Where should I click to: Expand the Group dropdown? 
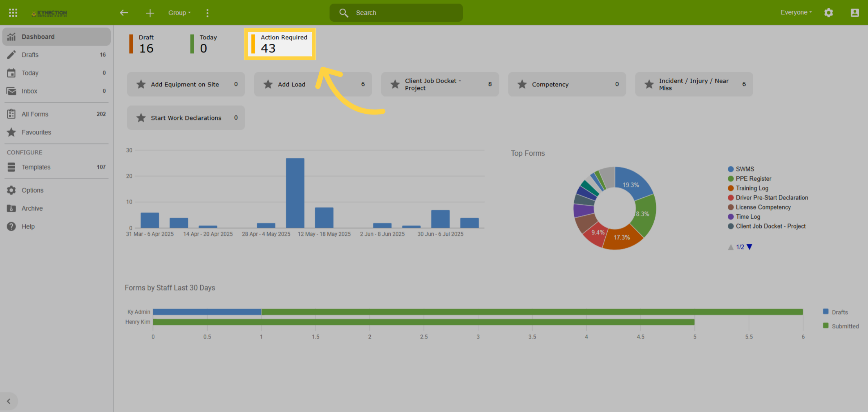179,13
